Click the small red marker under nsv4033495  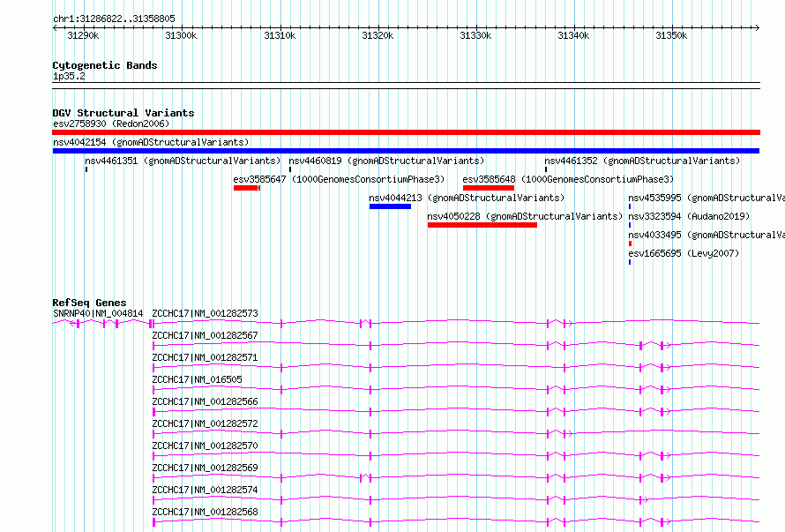click(x=630, y=244)
